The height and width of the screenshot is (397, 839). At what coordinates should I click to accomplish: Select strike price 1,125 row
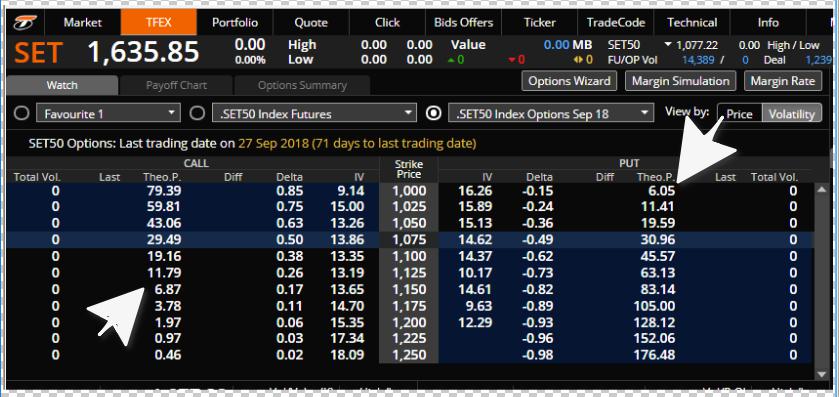tap(409, 273)
